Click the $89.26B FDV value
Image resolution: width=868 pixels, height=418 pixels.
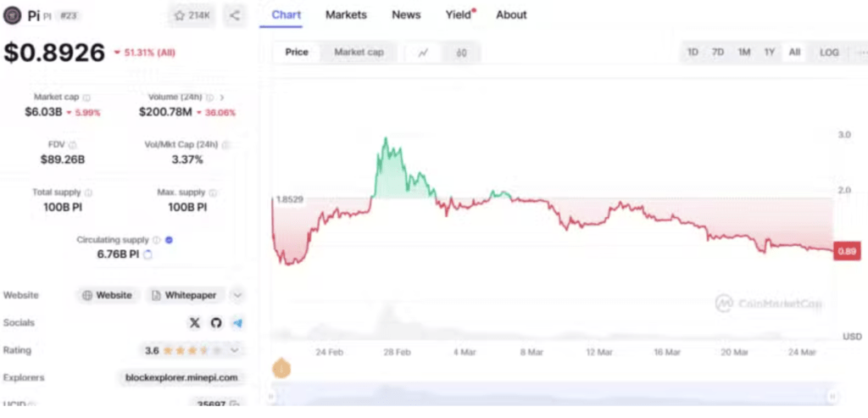[x=63, y=160]
